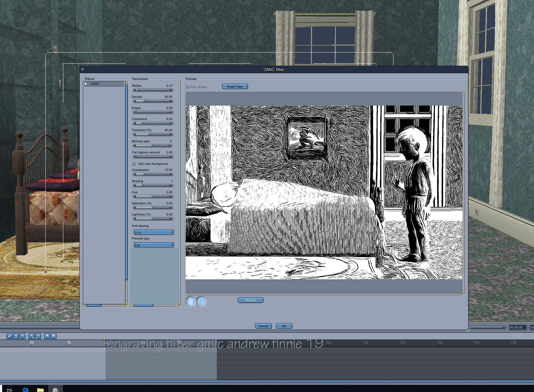Click the 2s mark on the timeline ruler
The width and height of the screenshot is (534, 392).
32,342
